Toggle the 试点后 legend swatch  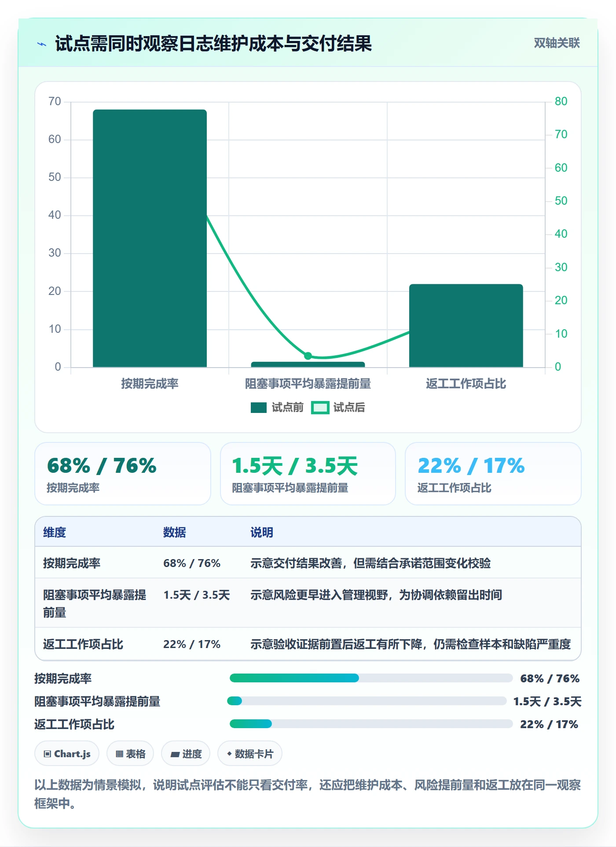click(x=320, y=408)
